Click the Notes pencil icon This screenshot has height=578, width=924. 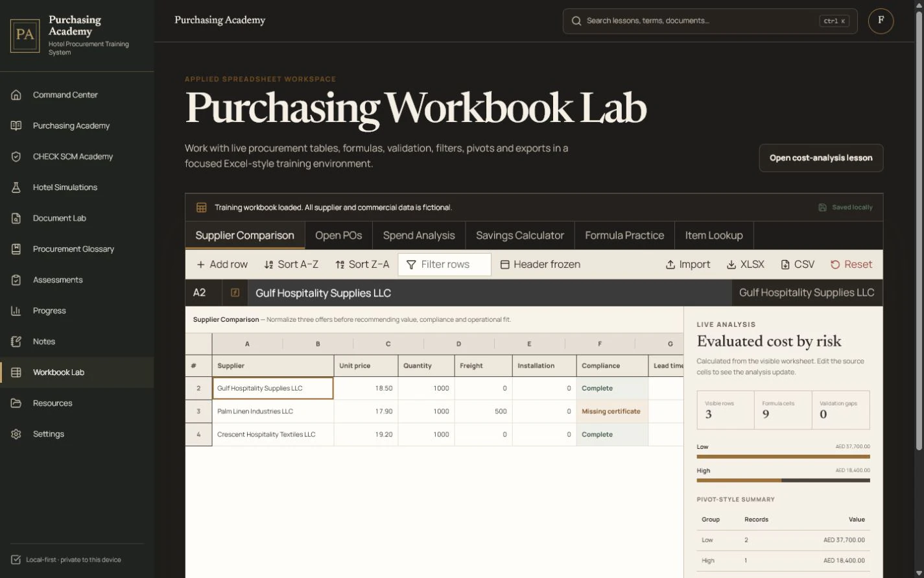(16, 341)
